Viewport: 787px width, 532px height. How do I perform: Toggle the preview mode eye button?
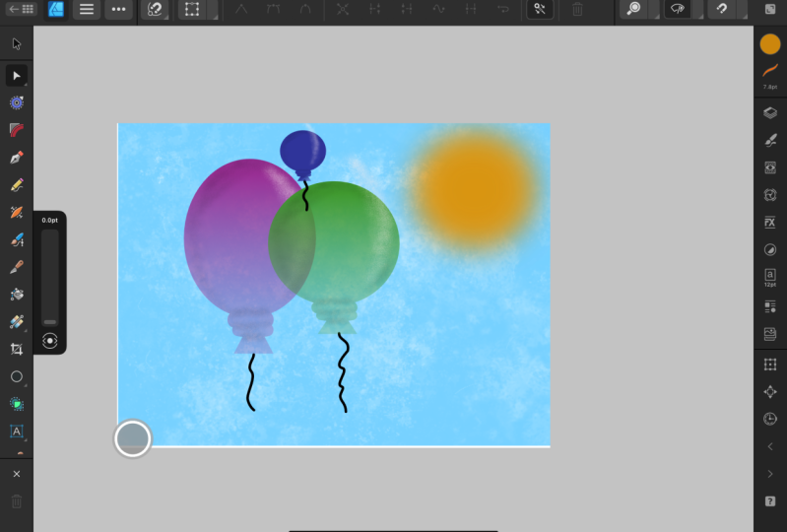coord(678,9)
